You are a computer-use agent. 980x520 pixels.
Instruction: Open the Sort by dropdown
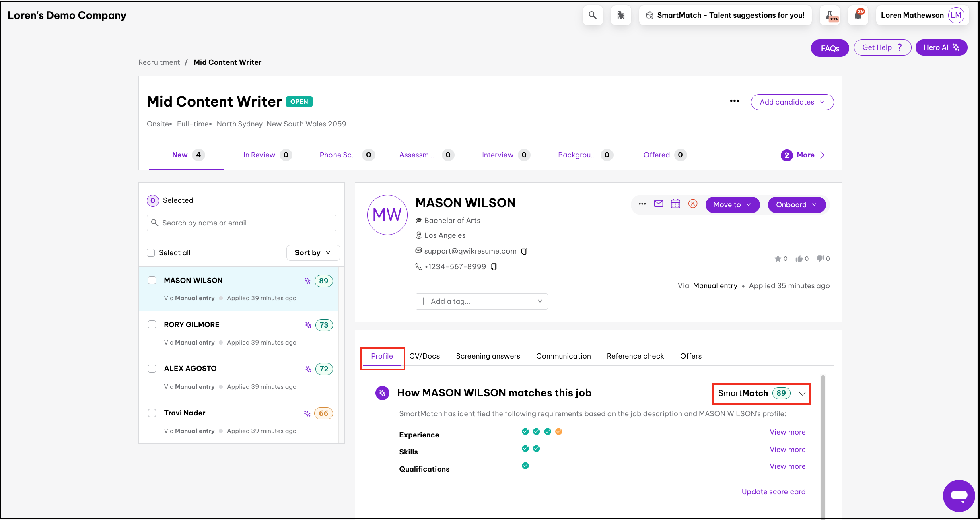(313, 253)
